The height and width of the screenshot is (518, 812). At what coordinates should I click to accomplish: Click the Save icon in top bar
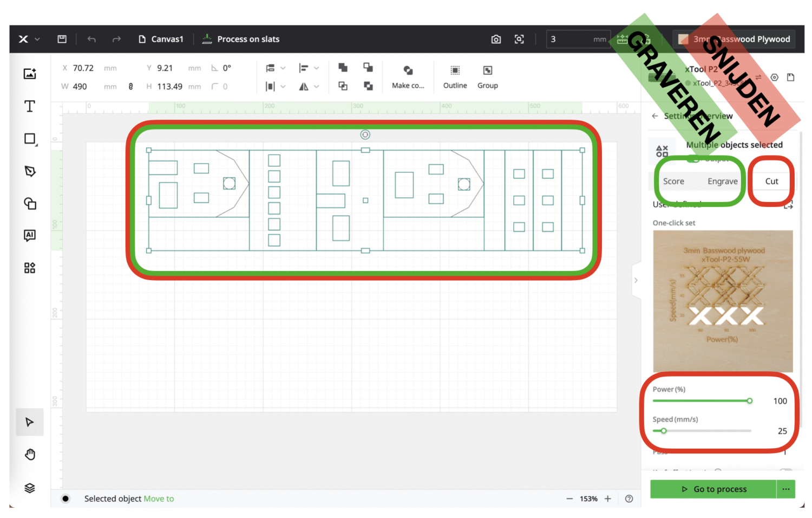62,39
